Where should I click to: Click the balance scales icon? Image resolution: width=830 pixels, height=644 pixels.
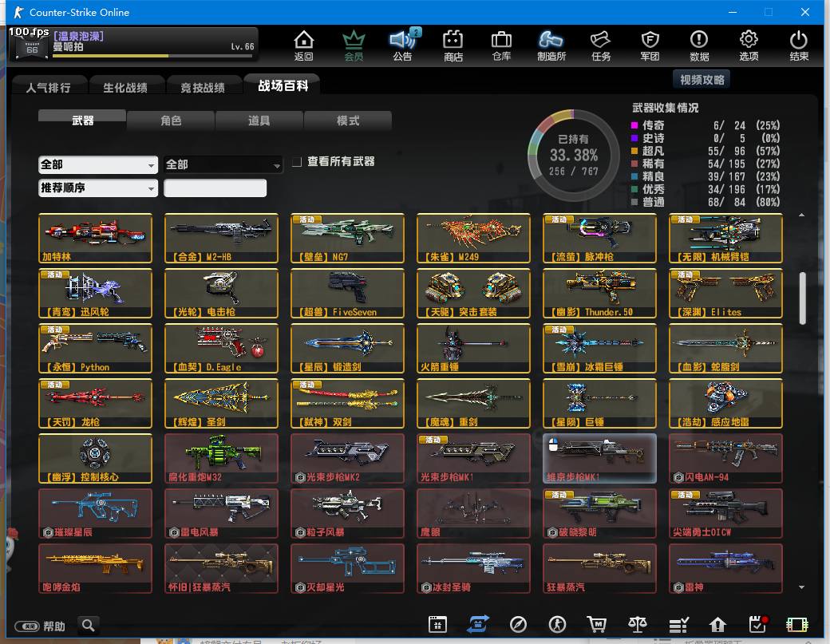(638, 625)
